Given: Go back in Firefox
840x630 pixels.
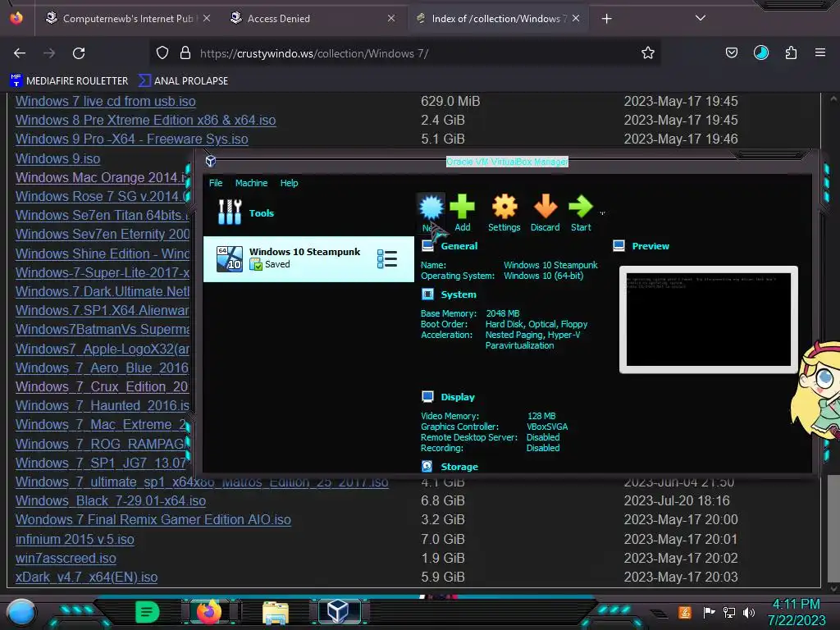Looking at the screenshot, I should pyautogui.click(x=20, y=53).
